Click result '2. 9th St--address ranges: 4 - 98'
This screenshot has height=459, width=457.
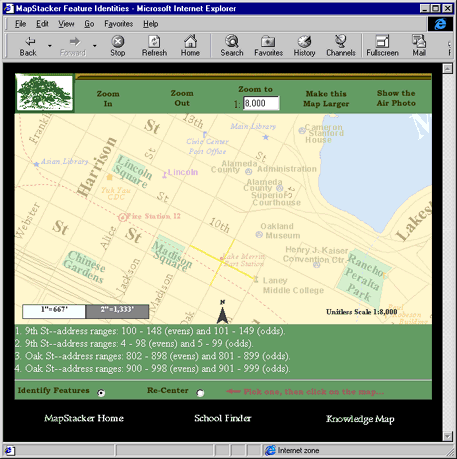[x=134, y=344]
